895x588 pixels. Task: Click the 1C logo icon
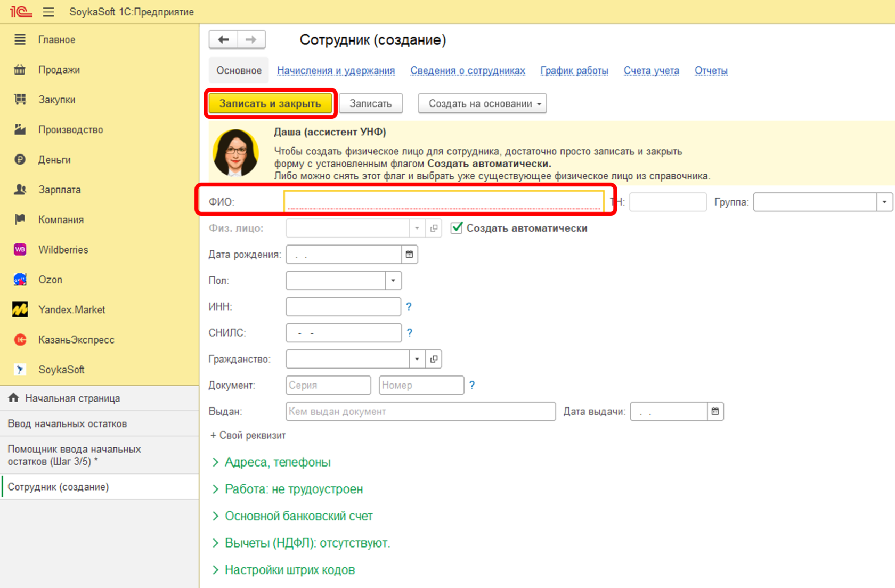click(x=21, y=12)
